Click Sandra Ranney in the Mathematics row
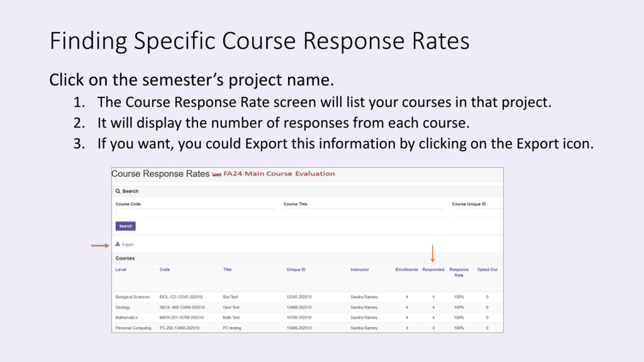 click(x=364, y=318)
